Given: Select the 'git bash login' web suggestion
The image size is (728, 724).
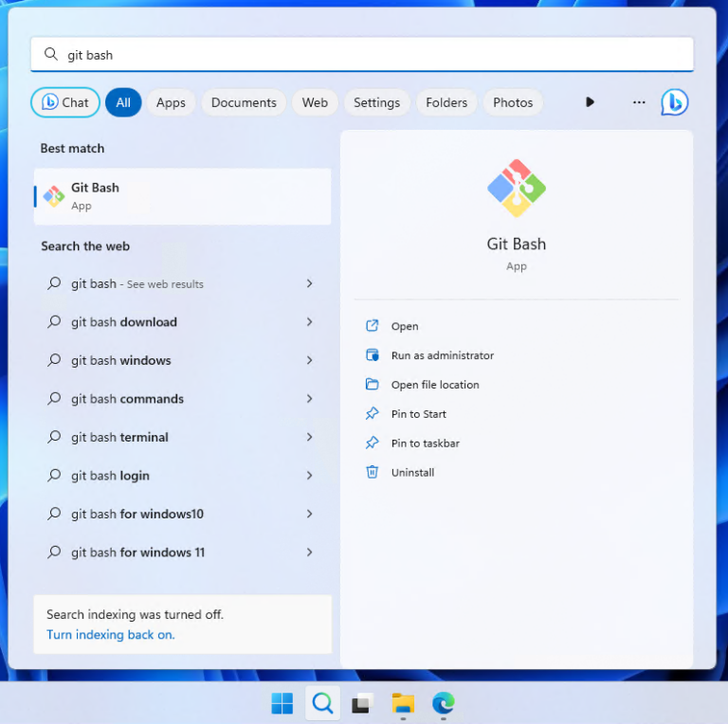Looking at the screenshot, I should [x=182, y=476].
